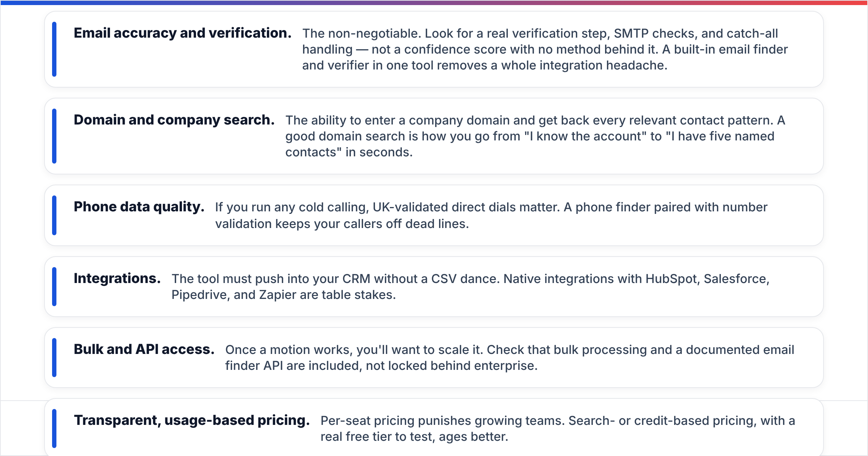Image resolution: width=868 pixels, height=456 pixels.
Task: Click the blue accent bar beside Email accuracy
Action: [54, 49]
